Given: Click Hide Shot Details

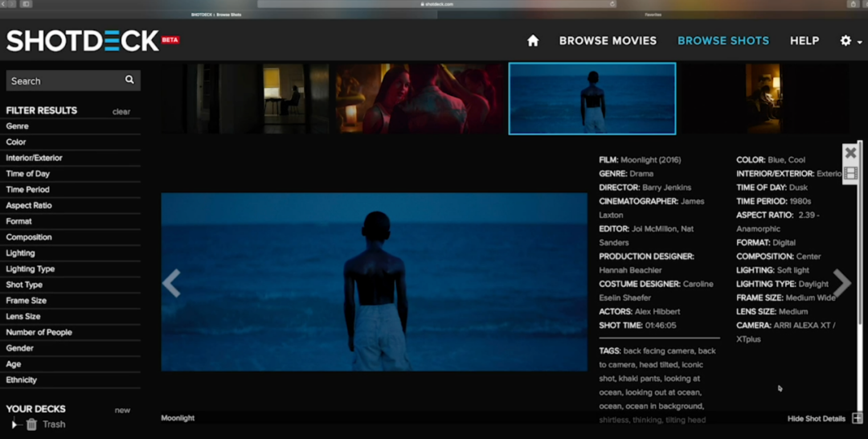Looking at the screenshot, I should [x=816, y=419].
